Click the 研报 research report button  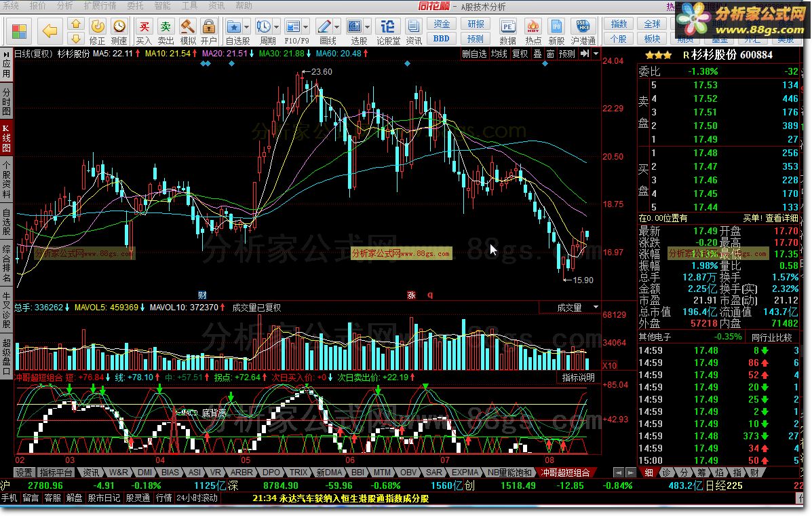tap(476, 24)
